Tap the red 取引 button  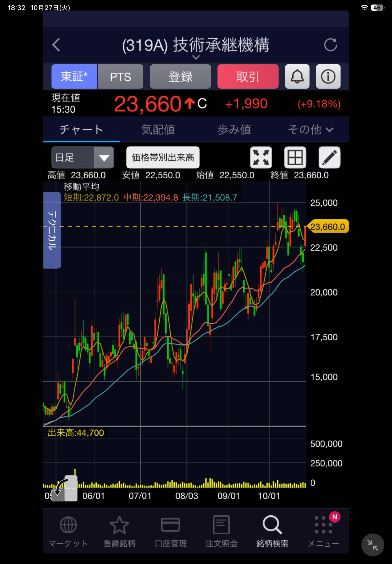(x=248, y=76)
